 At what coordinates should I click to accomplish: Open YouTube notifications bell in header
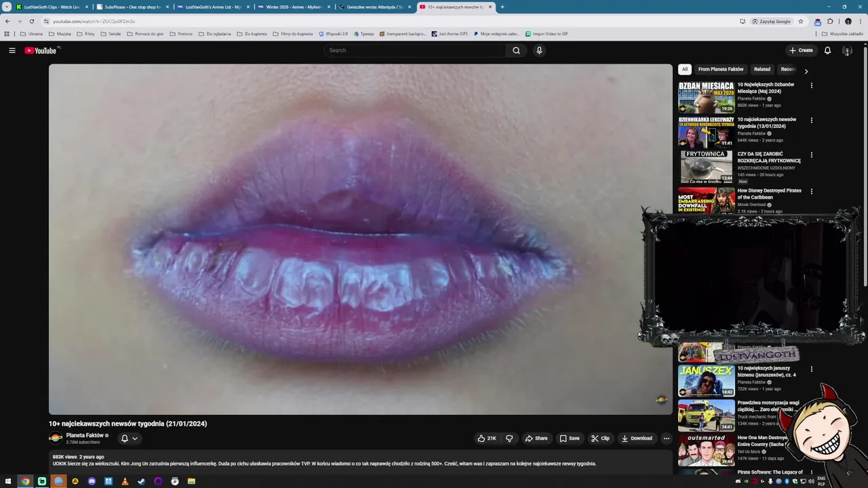827,50
